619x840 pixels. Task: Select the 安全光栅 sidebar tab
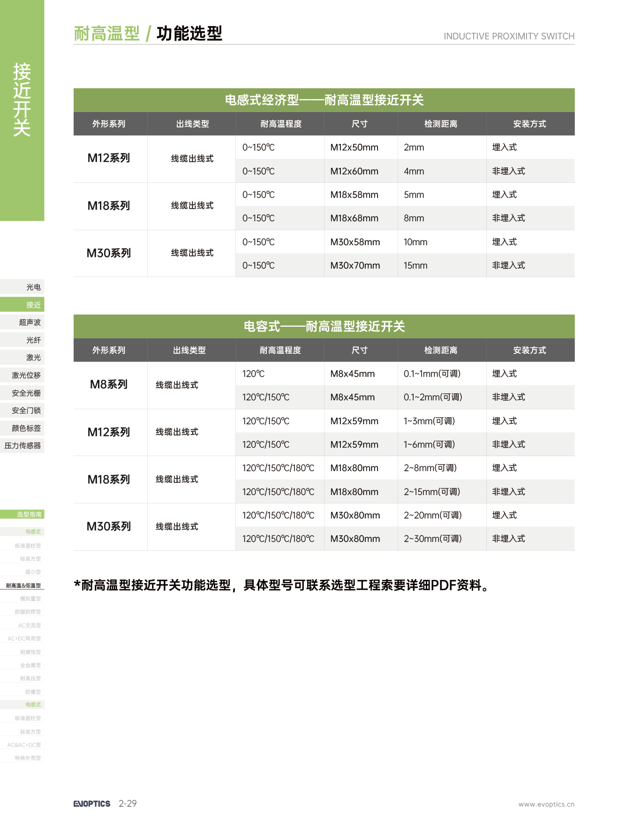22,393
